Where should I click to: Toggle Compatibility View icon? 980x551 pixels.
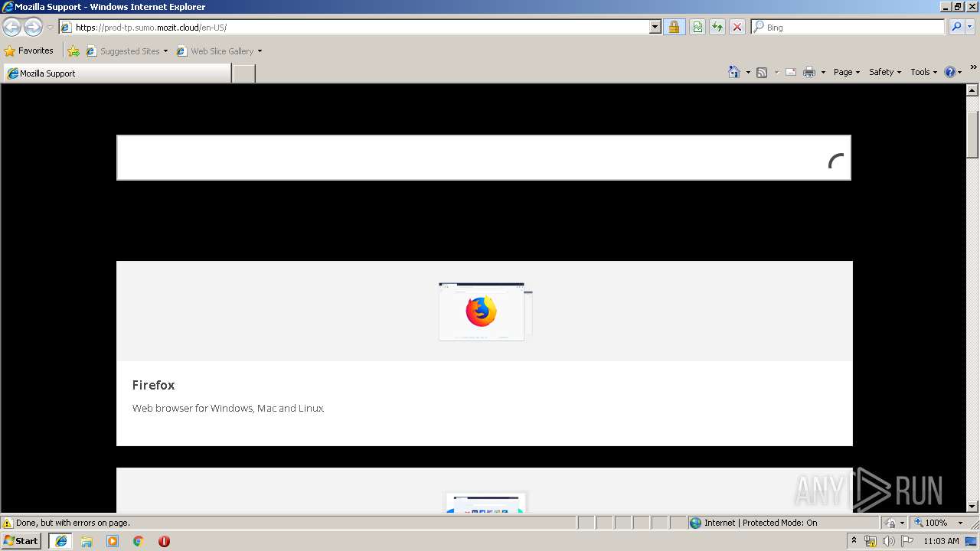(x=697, y=28)
